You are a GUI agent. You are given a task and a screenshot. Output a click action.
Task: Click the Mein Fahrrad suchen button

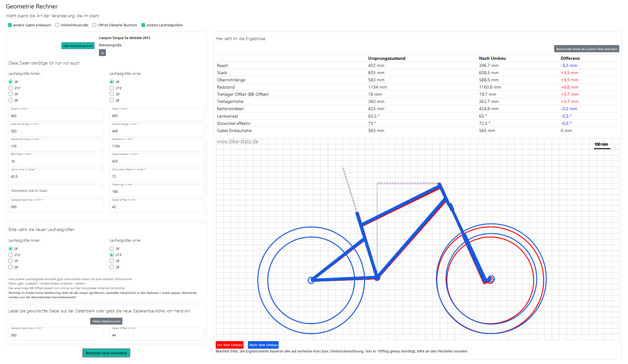point(78,46)
